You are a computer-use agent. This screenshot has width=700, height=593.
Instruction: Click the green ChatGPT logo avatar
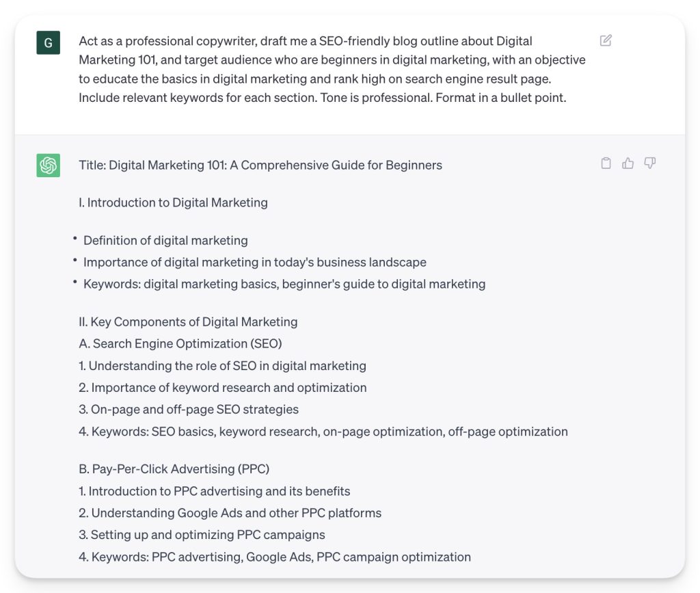click(48, 165)
